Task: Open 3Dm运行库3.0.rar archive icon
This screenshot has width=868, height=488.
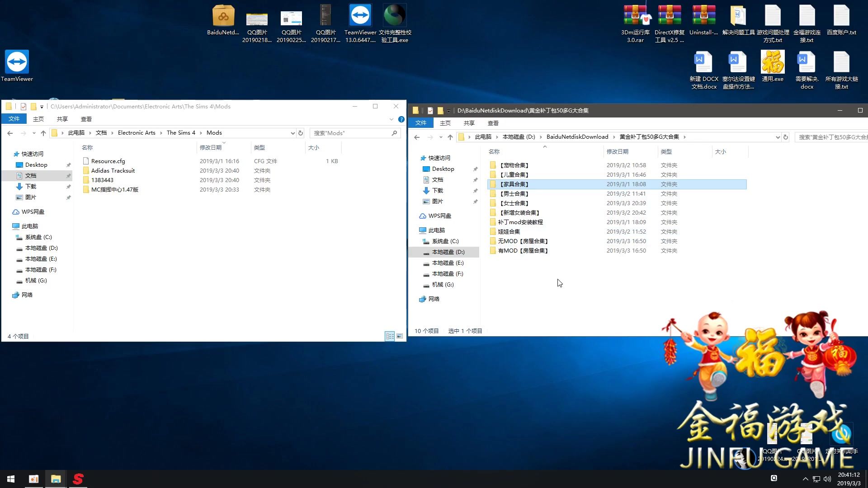Action: click(x=635, y=23)
